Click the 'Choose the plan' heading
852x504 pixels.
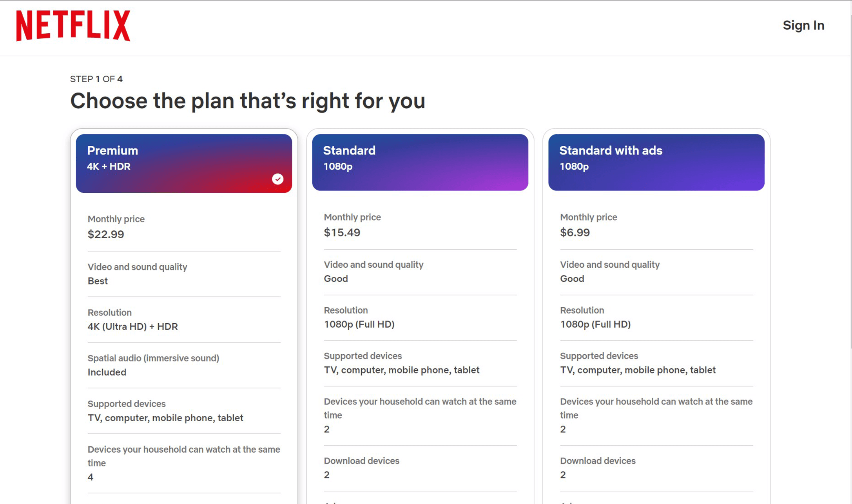(x=247, y=101)
